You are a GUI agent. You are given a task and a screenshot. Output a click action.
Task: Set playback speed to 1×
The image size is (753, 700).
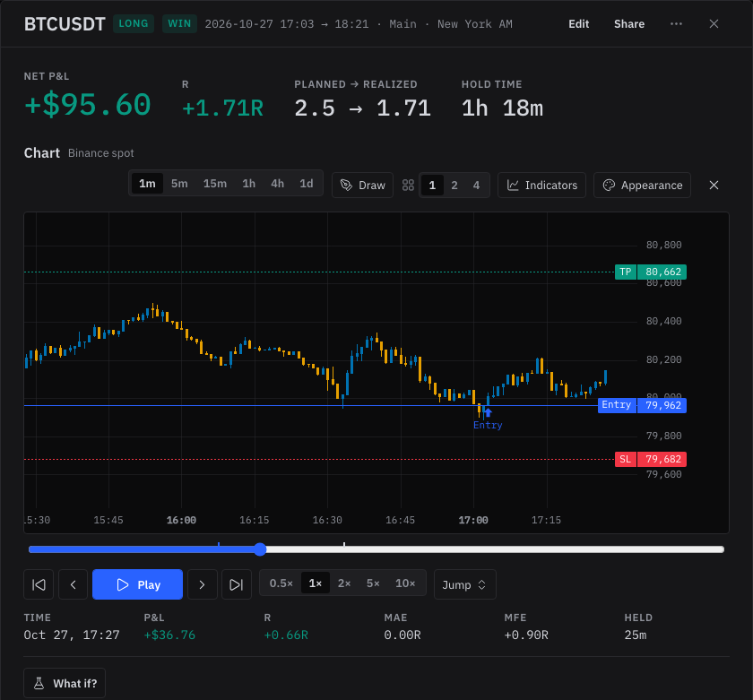(315, 583)
